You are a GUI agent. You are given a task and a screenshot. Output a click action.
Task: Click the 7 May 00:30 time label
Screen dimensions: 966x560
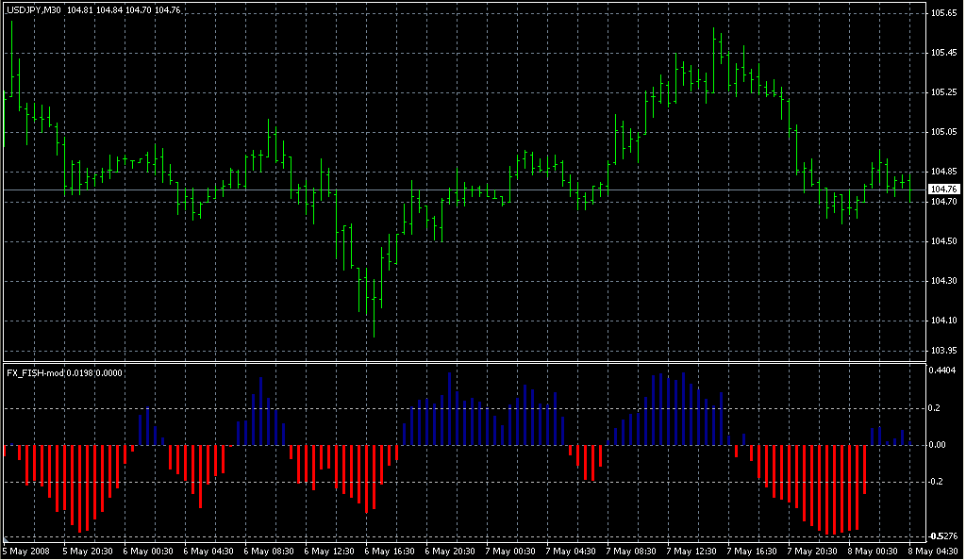point(510,552)
